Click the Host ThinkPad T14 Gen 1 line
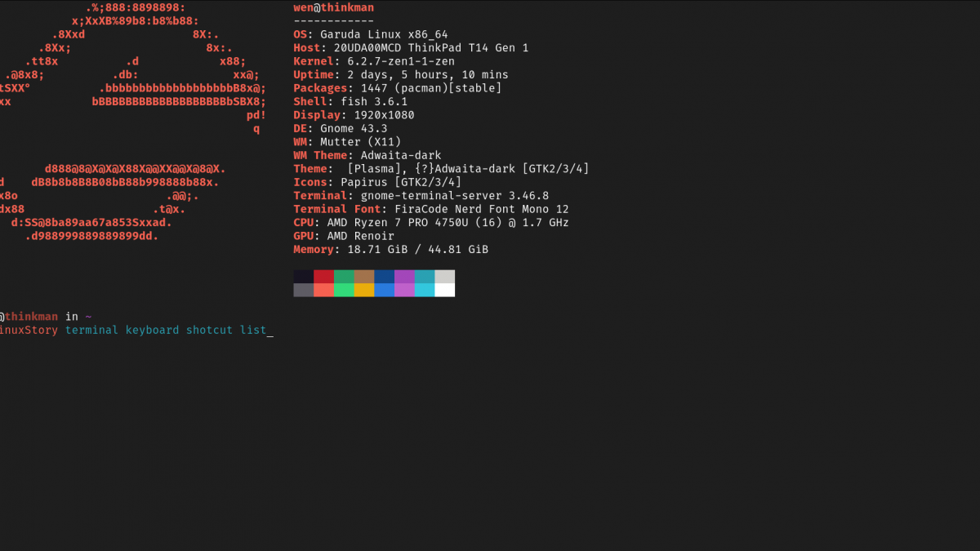Viewport: 980px width, 551px height. [x=411, y=48]
